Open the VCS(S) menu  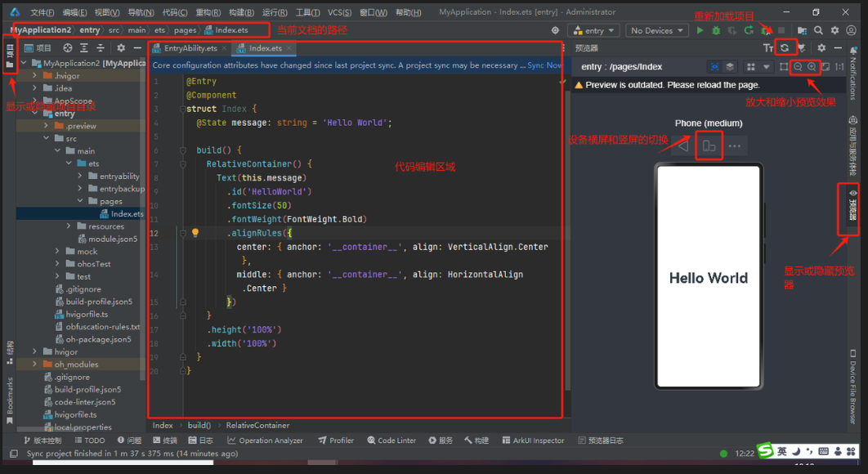click(x=339, y=12)
